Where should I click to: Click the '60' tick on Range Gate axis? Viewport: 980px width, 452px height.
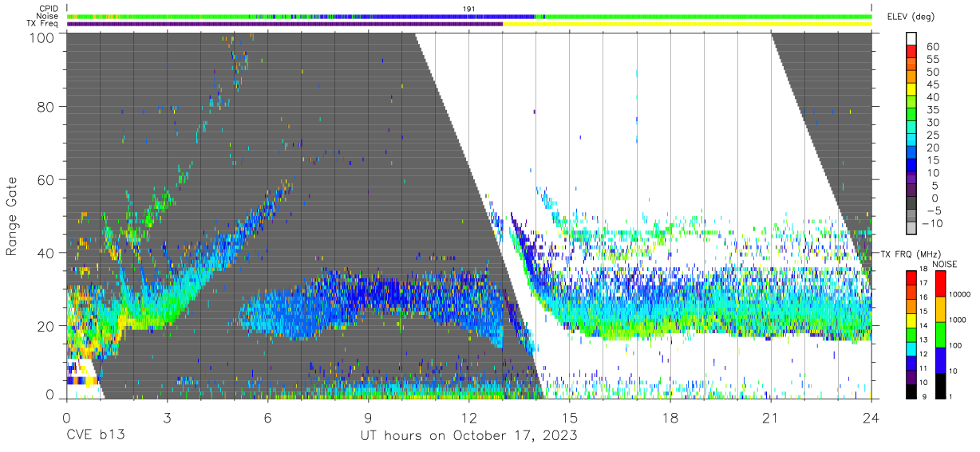click(46, 180)
